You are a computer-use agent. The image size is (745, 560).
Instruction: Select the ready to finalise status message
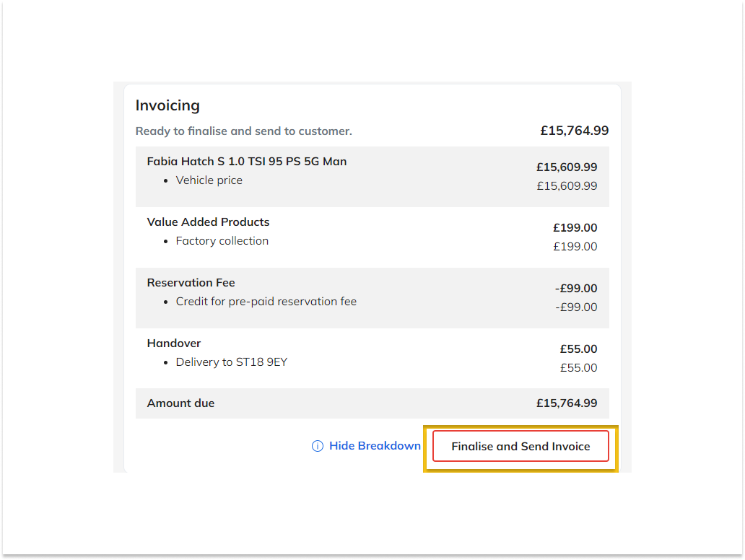click(x=243, y=131)
